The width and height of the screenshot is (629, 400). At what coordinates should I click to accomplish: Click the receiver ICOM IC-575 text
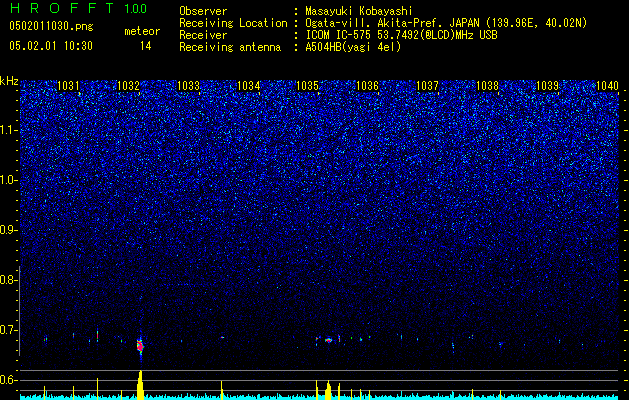point(401,35)
